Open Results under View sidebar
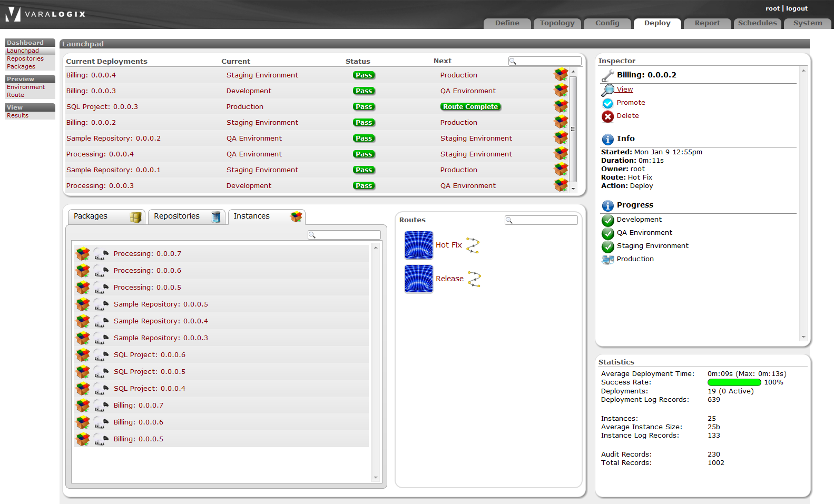 click(17, 115)
